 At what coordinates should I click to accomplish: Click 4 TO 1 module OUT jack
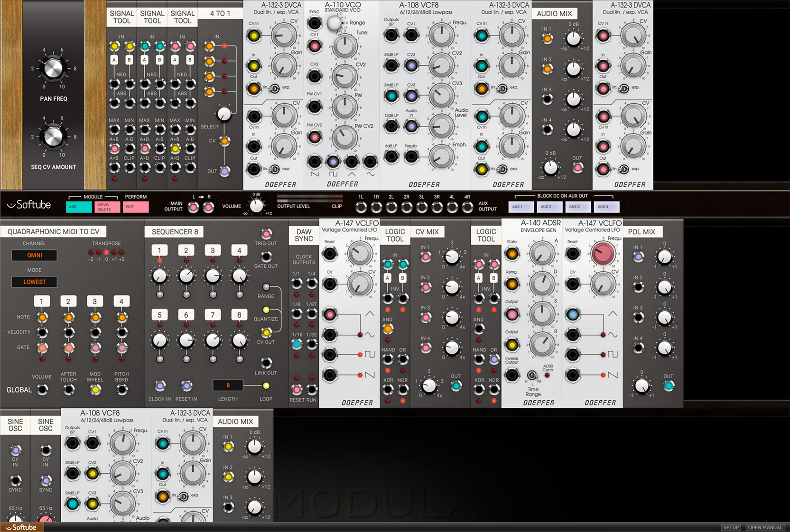pyautogui.click(x=225, y=171)
